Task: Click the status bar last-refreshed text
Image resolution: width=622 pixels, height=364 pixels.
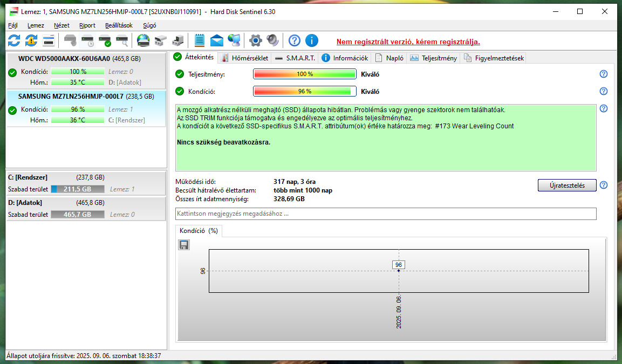Action: pos(84,356)
